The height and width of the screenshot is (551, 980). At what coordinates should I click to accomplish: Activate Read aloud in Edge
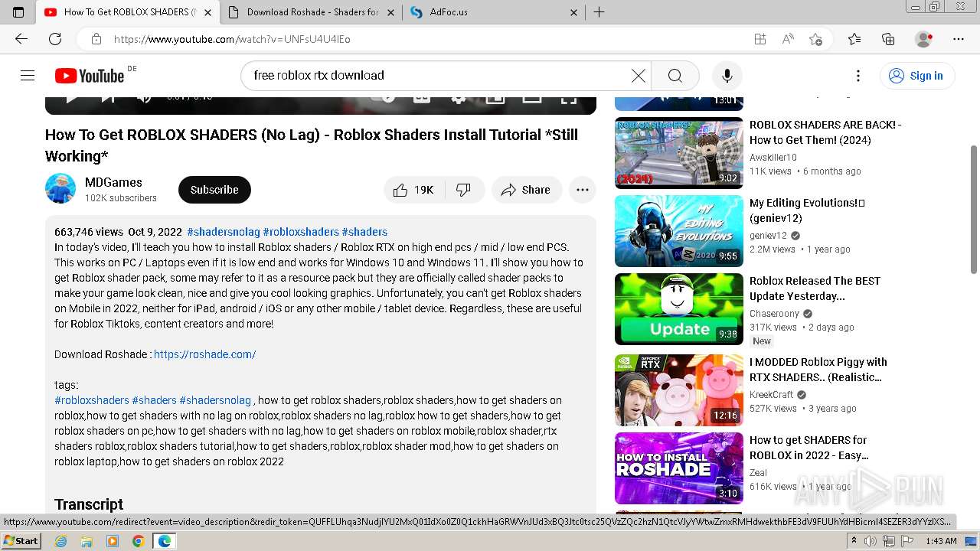click(788, 39)
